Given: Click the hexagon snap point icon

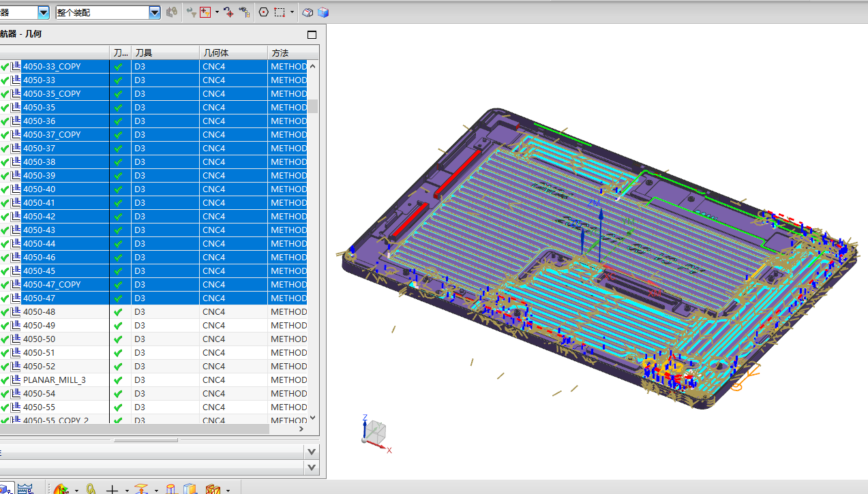Looking at the screenshot, I should click(x=263, y=12).
